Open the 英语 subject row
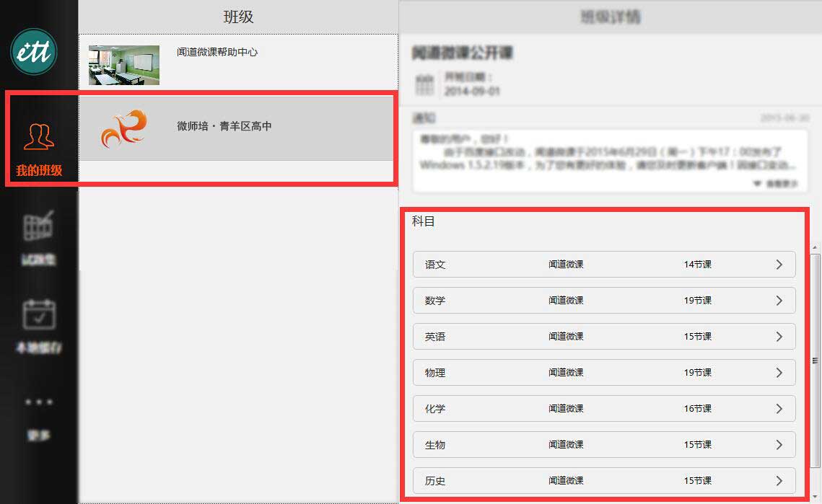 tap(603, 337)
